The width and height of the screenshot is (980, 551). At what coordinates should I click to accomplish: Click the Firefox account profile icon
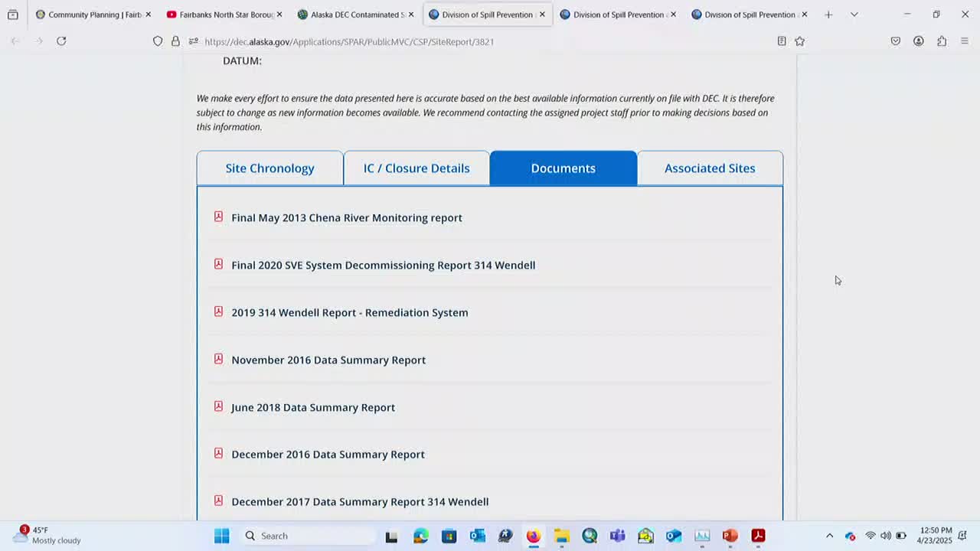(x=918, y=41)
